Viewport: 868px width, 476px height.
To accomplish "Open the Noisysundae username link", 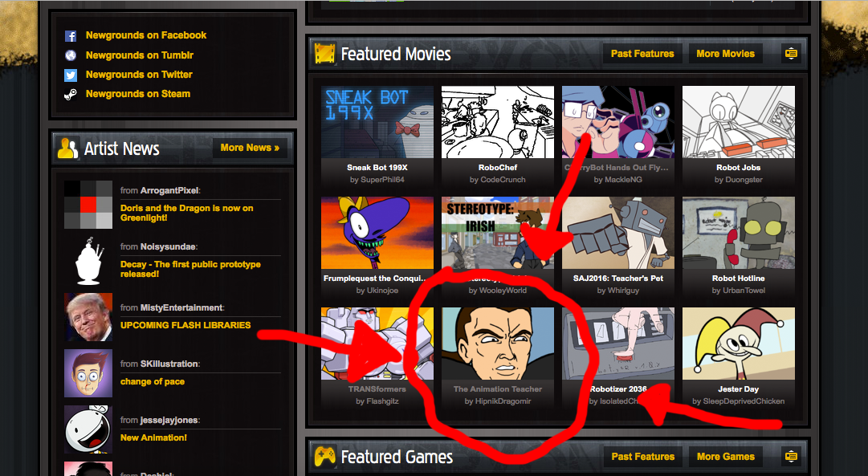I will point(169,247).
